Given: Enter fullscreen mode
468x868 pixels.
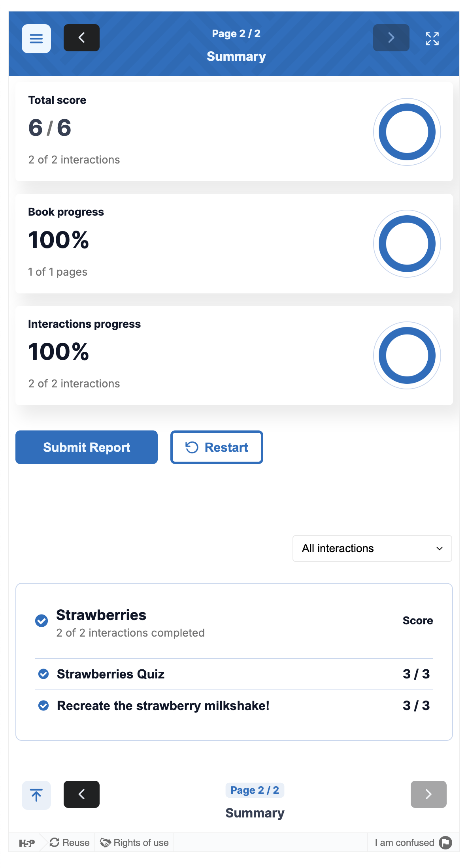Looking at the screenshot, I should pyautogui.click(x=432, y=39).
